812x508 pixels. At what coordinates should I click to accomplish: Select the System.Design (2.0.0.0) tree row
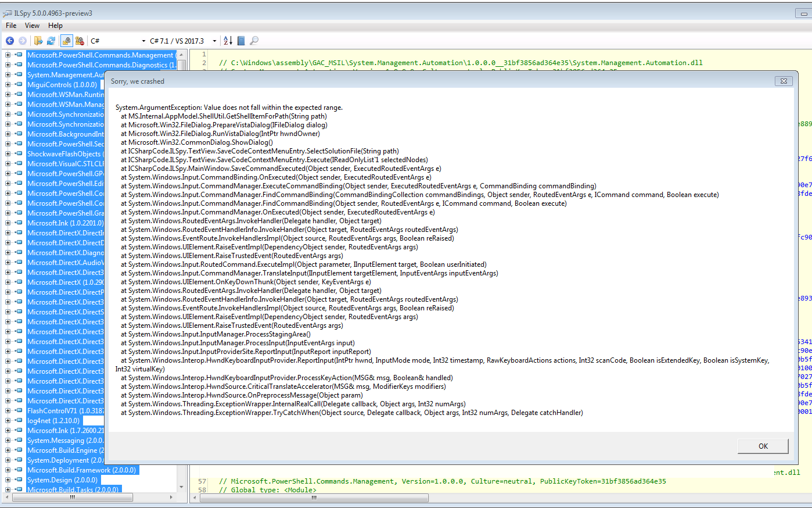[63, 480]
